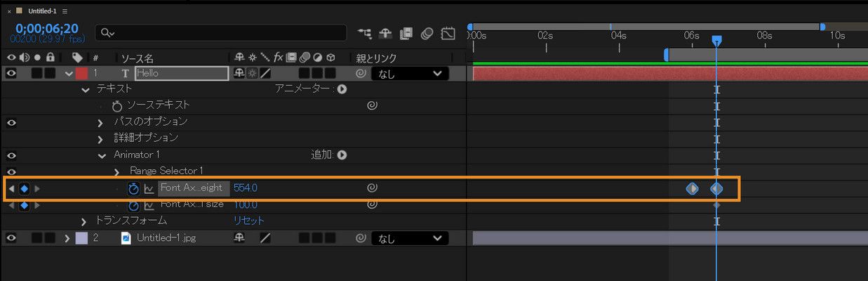Toggle shy switch on the Hello layer
This screenshot has width=868, height=281.
(239, 73)
